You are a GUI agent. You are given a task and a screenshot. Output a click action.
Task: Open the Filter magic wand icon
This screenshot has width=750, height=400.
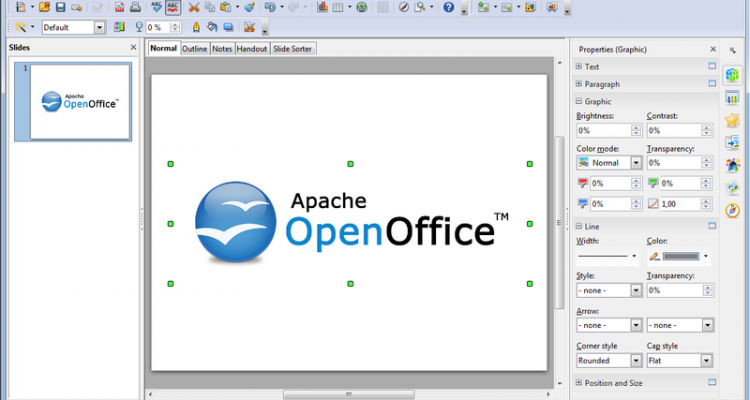[21, 27]
